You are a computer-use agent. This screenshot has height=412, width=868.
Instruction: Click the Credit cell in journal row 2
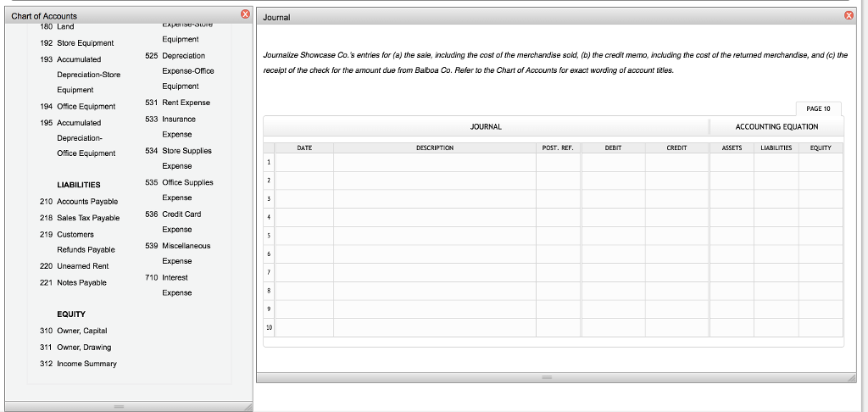coord(676,181)
